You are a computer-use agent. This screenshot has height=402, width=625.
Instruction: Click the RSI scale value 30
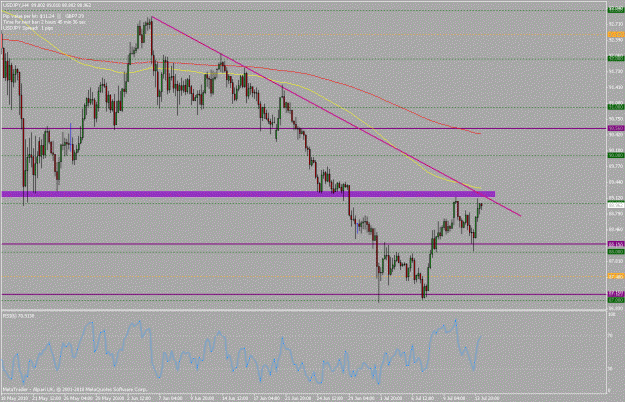tap(610, 369)
